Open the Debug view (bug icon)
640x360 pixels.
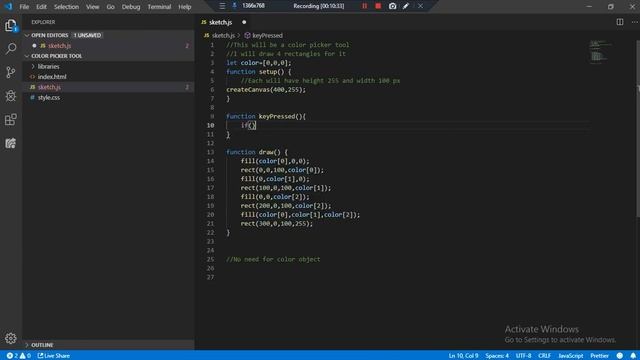(x=11, y=96)
